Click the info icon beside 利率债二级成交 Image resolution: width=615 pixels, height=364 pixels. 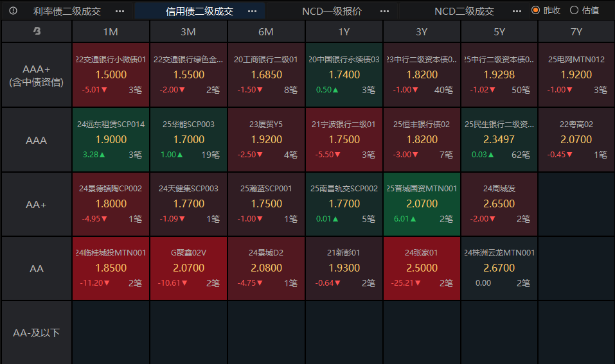click(13, 10)
